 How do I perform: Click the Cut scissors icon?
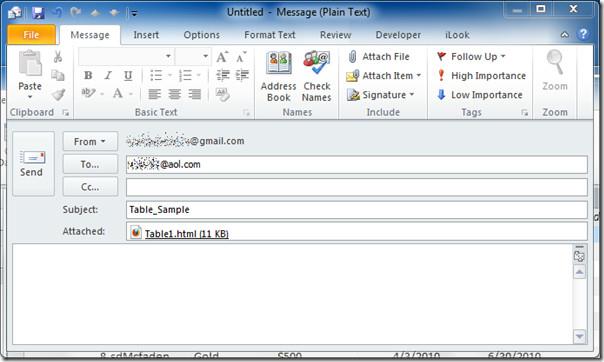coord(58,57)
